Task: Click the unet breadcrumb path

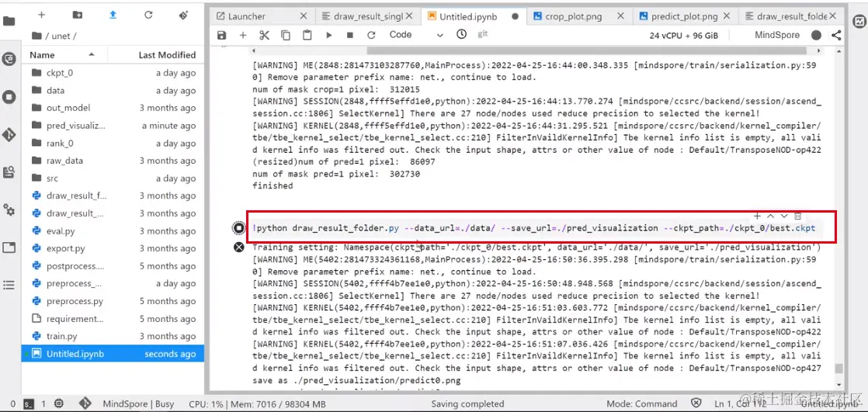Action: [x=64, y=36]
